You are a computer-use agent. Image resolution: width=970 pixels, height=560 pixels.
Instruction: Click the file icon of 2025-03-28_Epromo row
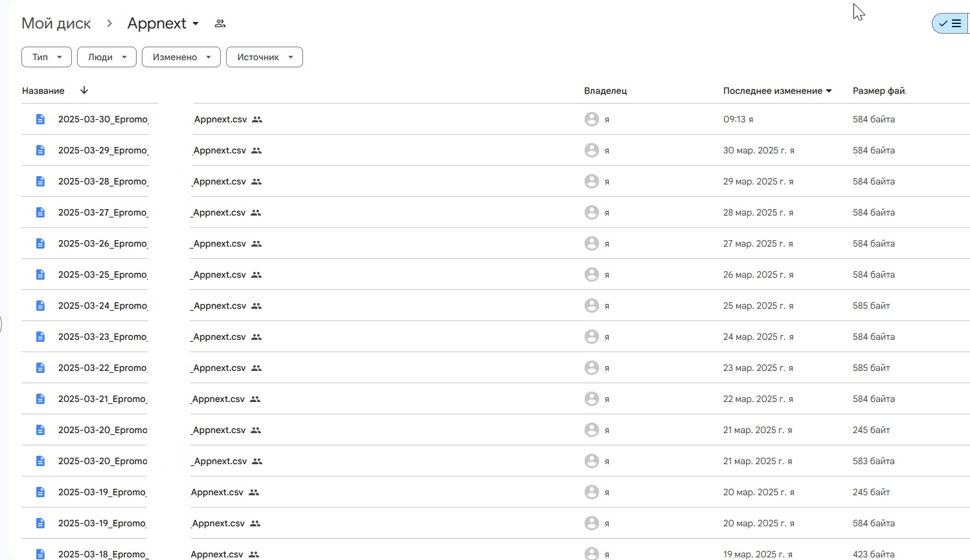tap(40, 181)
